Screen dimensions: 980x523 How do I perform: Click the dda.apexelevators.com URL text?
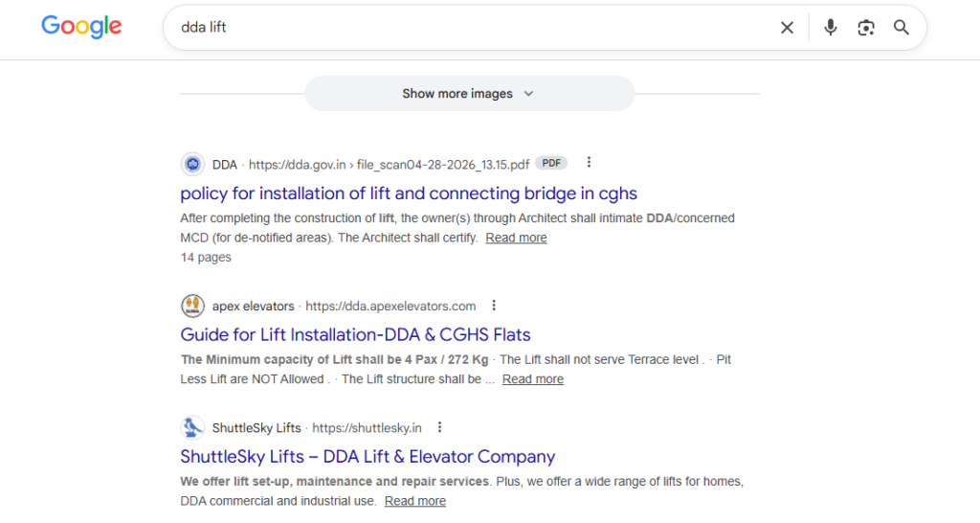(390, 306)
